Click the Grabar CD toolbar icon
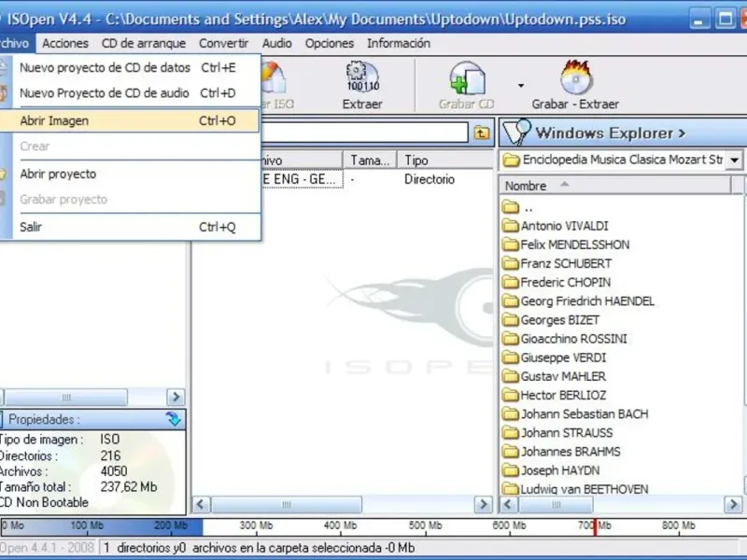 (x=468, y=78)
